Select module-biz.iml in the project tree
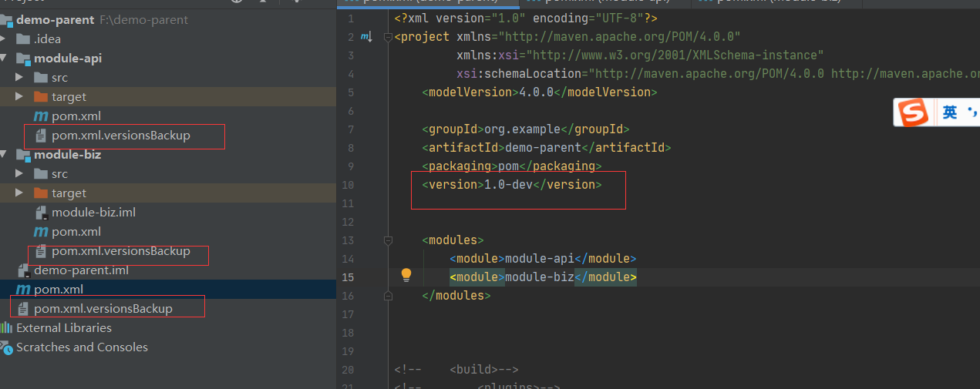 (x=93, y=213)
